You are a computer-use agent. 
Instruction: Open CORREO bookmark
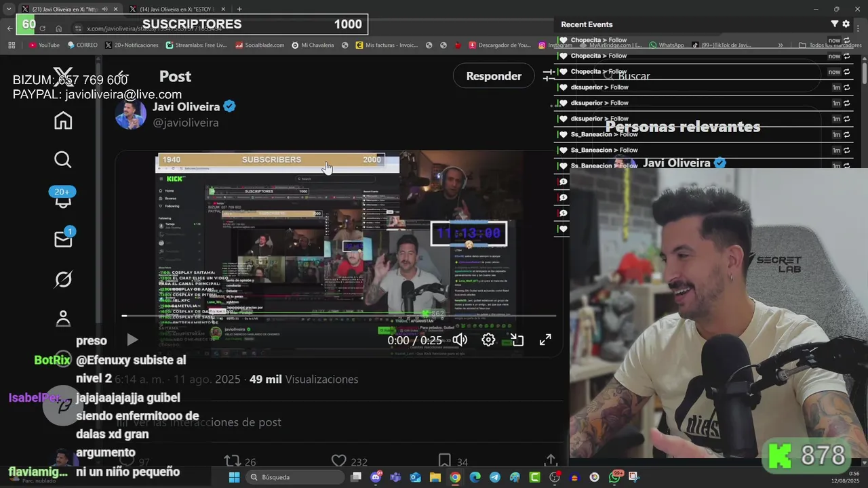(x=82, y=45)
